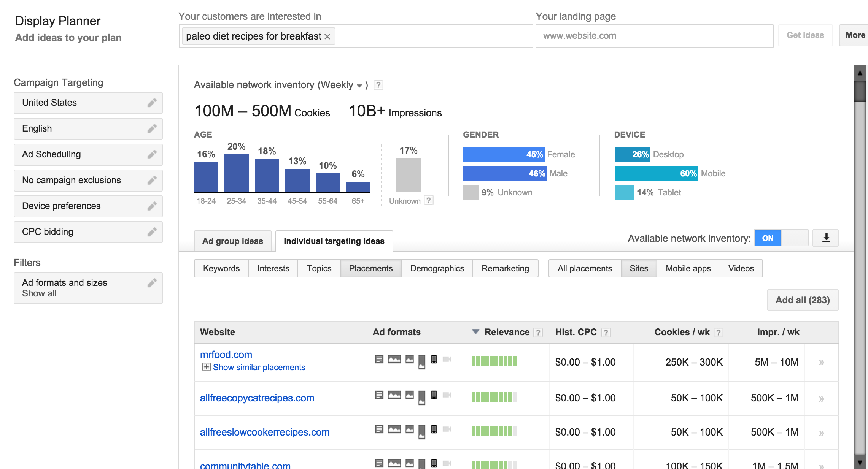The image size is (868, 469).
Task: Edit the United States location targeting pencil
Action: point(152,103)
